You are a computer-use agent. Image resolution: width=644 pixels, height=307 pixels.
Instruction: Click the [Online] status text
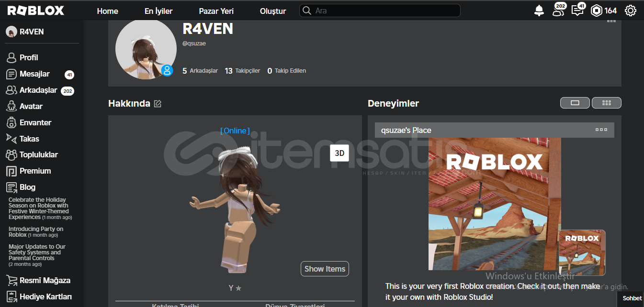(235, 131)
